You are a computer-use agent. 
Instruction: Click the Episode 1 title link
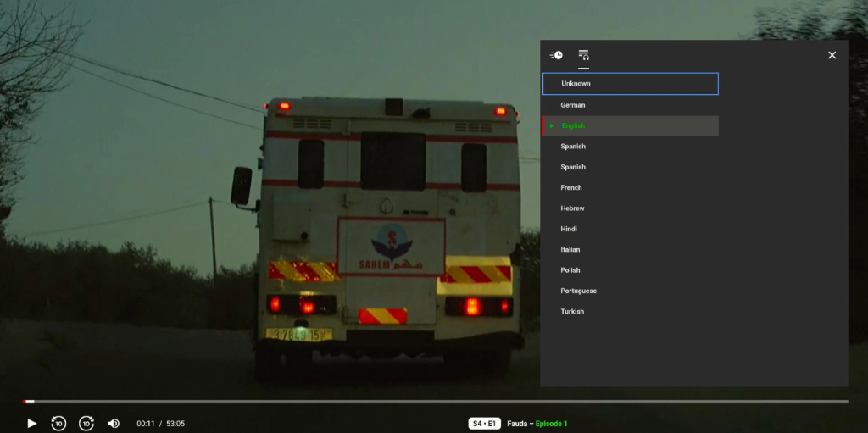551,424
